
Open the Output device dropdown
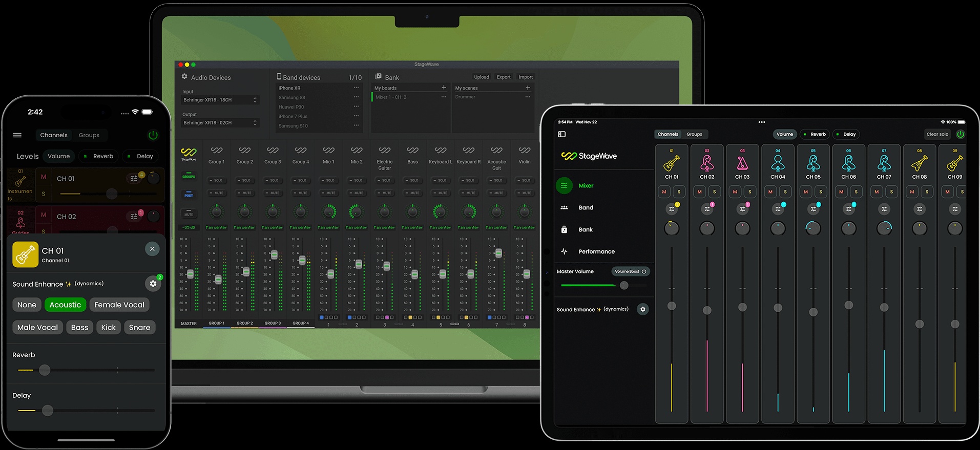click(x=220, y=123)
